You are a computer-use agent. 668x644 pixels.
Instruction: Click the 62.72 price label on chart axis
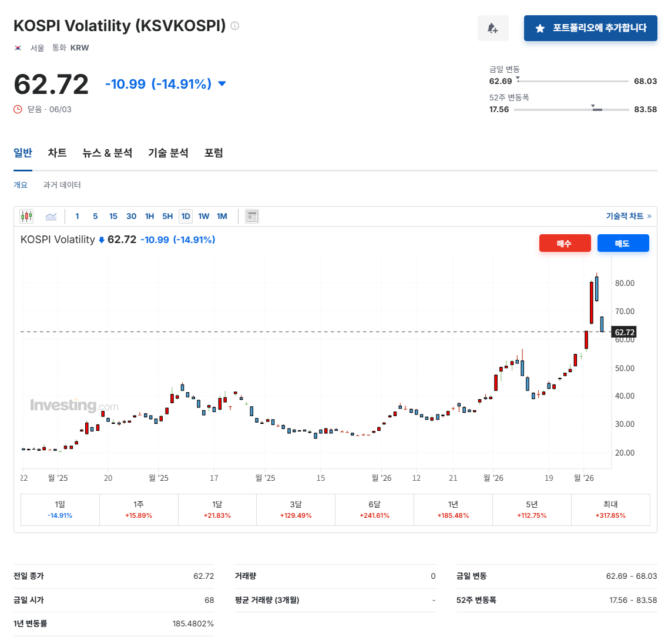coord(624,332)
